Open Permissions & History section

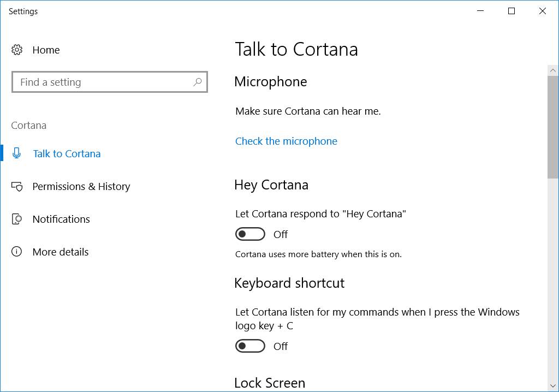pyautogui.click(x=81, y=187)
